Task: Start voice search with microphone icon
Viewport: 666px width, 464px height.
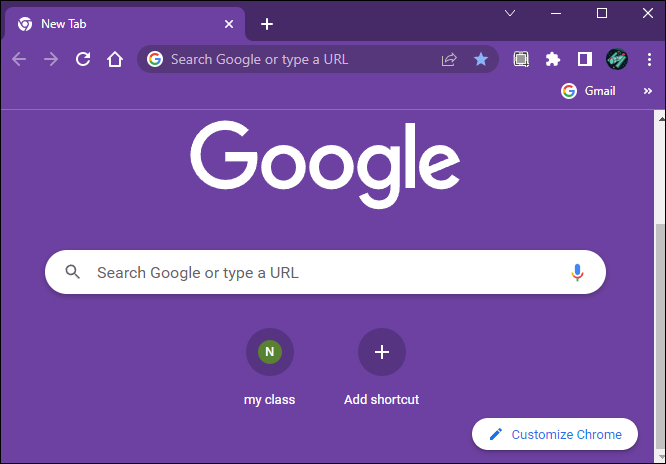Action: click(x=577, y=272)
